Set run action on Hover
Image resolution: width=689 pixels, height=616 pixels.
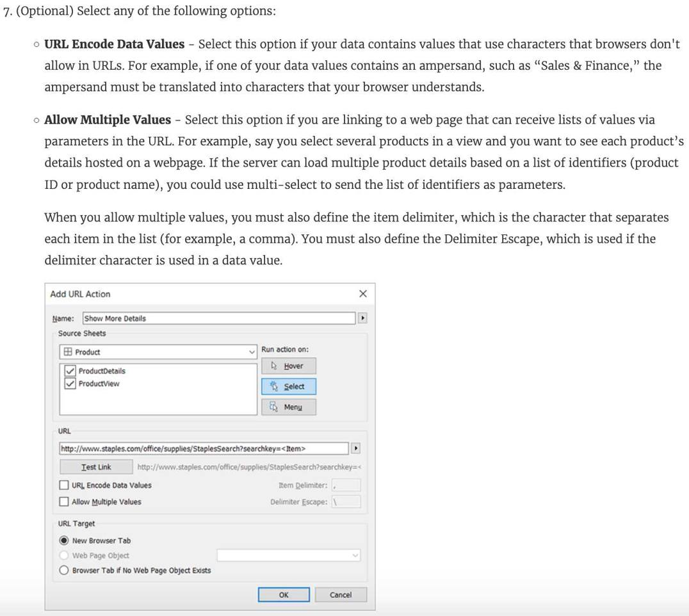coord(288,366)
